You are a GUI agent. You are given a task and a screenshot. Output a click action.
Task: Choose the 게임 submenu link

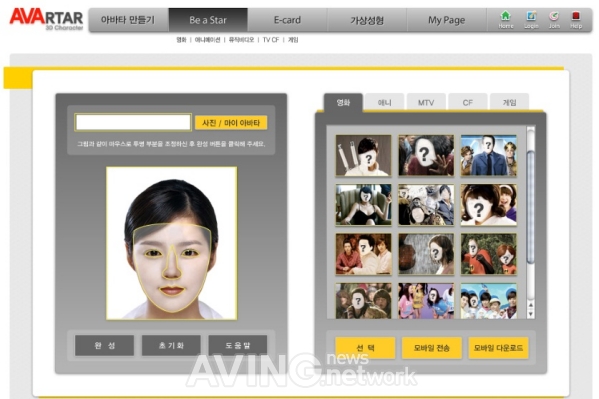(293, 40)
